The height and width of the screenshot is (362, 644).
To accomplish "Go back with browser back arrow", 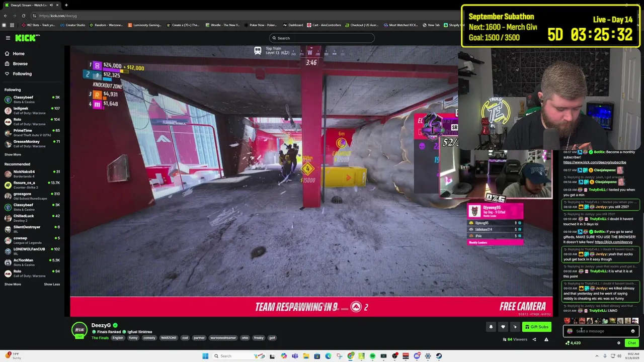I will coord(5,16).
